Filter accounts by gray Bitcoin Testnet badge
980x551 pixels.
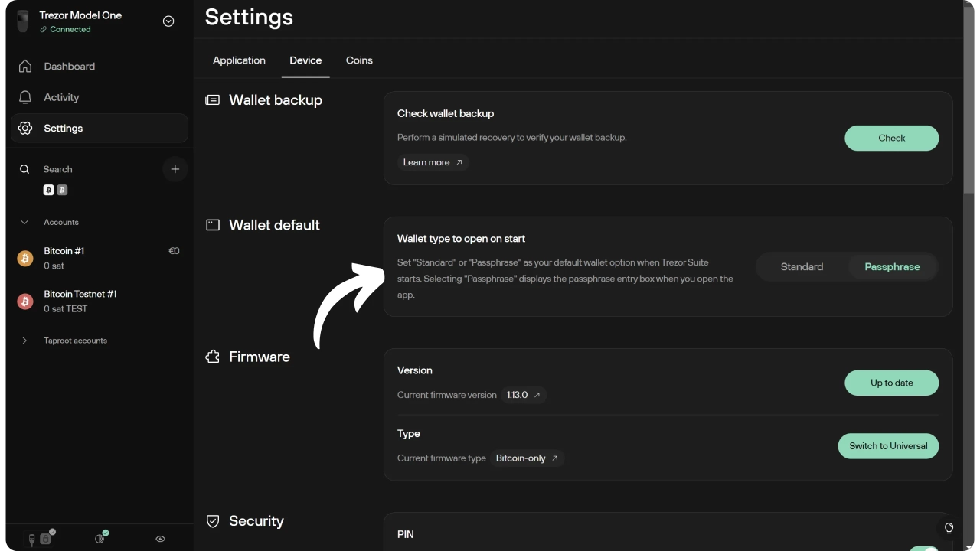click(62, 190)
